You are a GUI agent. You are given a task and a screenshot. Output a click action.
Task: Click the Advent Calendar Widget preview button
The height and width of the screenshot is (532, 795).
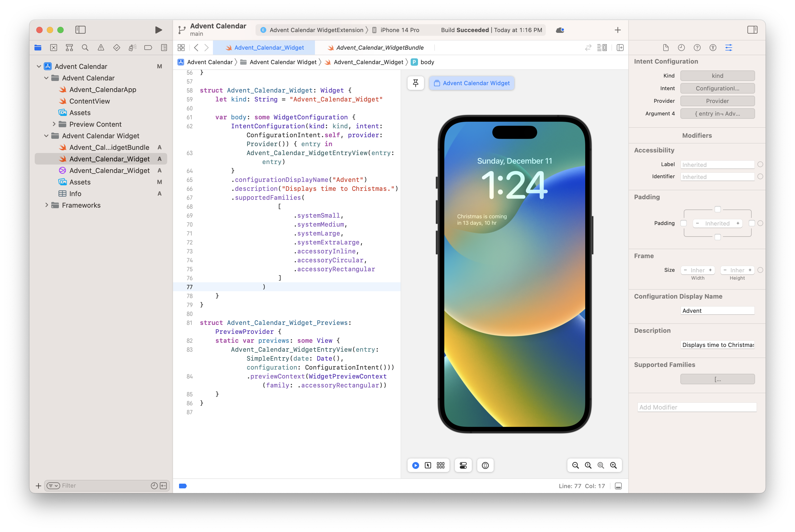pyautogui.click(x=471, y=83)
